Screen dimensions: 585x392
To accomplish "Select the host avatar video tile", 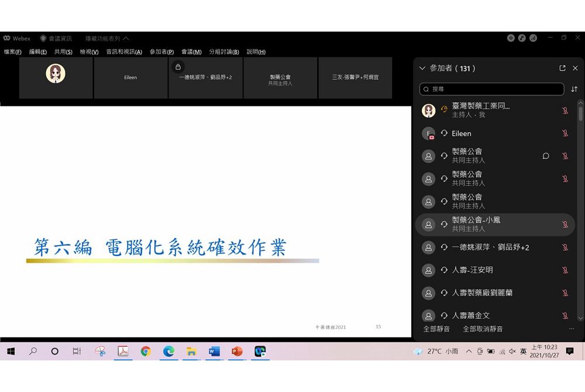I will click(x=56, y=78).
